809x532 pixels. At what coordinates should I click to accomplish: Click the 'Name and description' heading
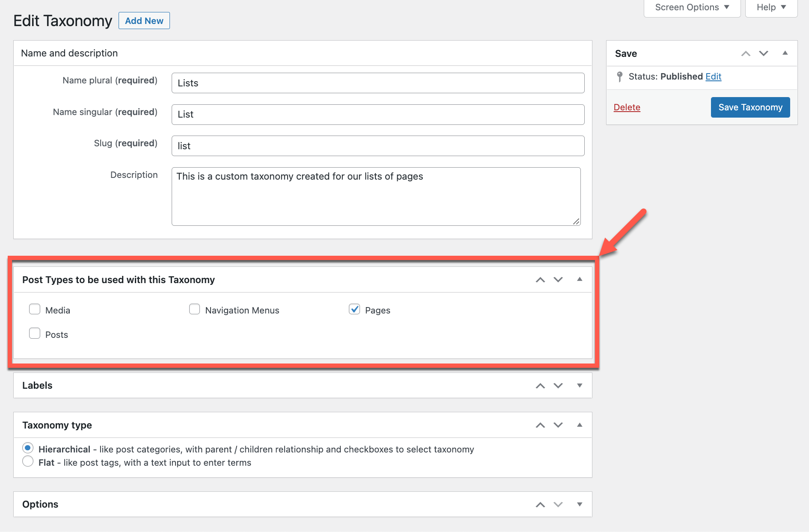coord(69,53)
